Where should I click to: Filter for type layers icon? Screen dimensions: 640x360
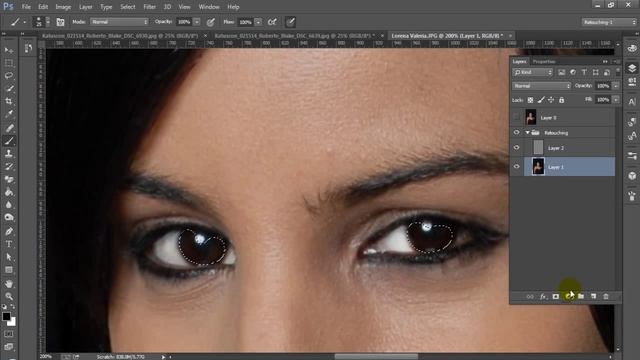pos(584,72)
